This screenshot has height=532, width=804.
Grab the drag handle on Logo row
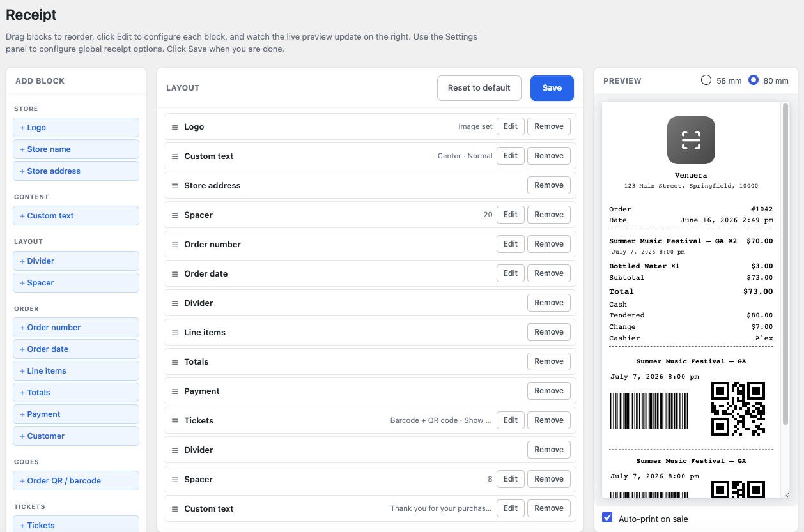pos(174,127)
